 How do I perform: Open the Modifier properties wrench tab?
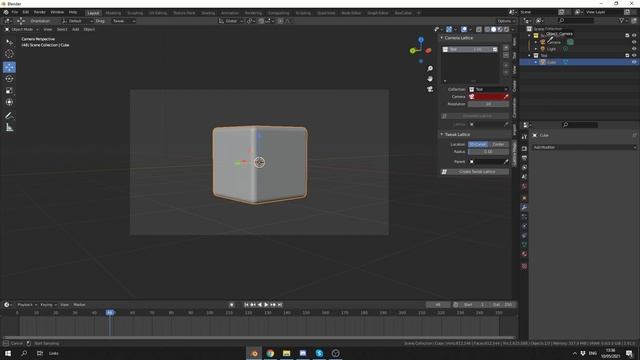524,207
